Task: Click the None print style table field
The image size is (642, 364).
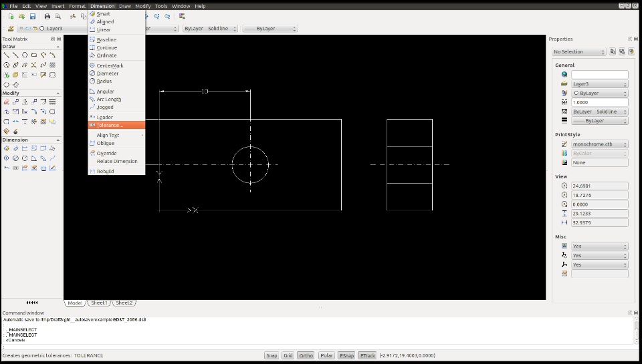Action: [600, 162]
